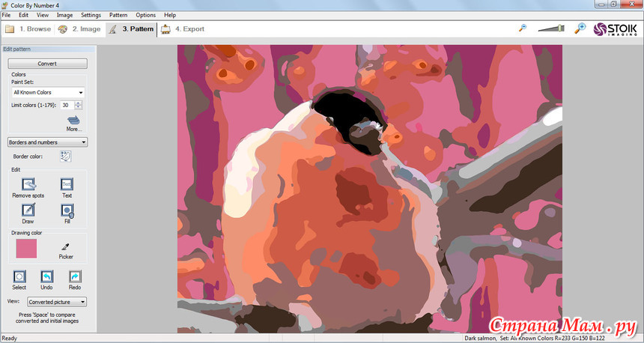644x343 pixels.
Task: Click the app icon in title bar
Action: (5, 5)
